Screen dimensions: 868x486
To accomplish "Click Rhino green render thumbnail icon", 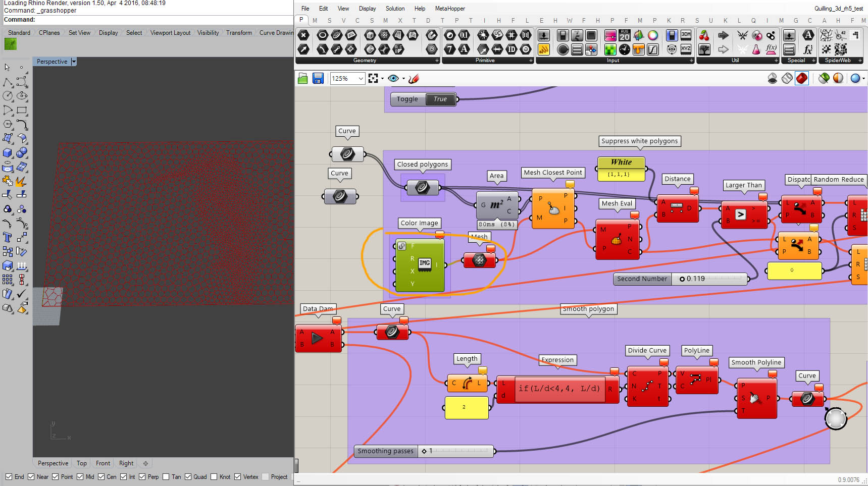I will pos(11,44).
